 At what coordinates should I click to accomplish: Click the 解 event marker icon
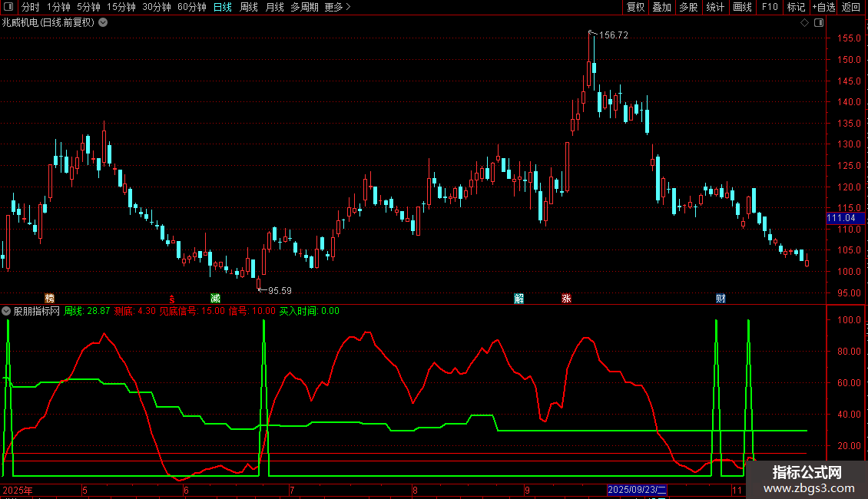coord(518,298)
